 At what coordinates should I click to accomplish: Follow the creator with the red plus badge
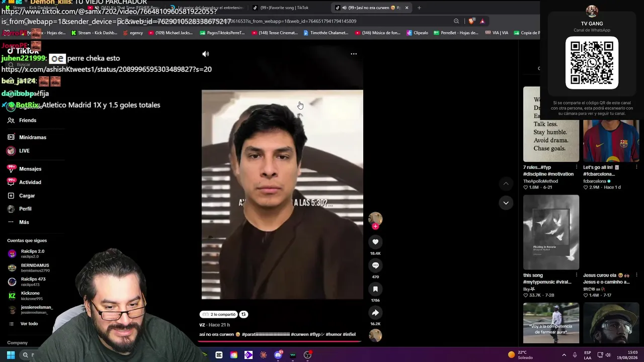[x=375, y=226]
